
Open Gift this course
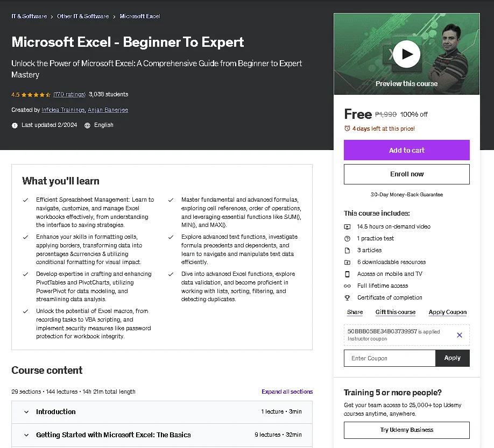click(x=396, y=312)
